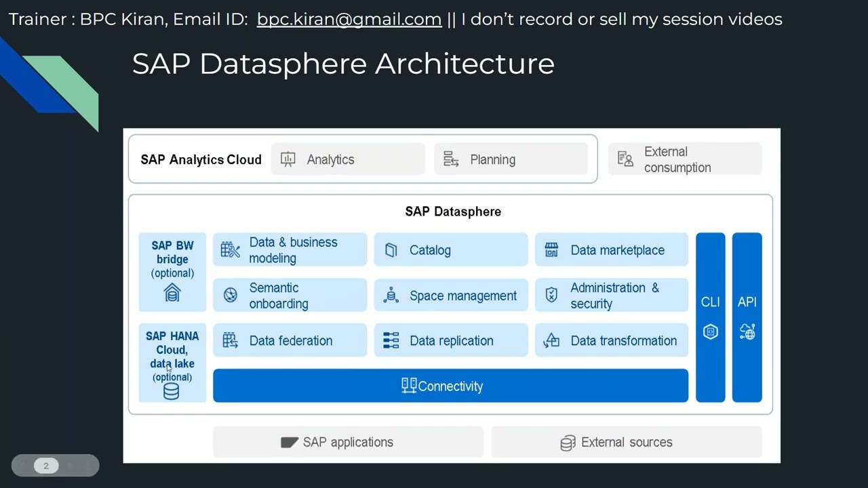This screenshot has width=868, height=488.
Task: Click the Semantic onboarding globe icon
Action: [231, 295]
